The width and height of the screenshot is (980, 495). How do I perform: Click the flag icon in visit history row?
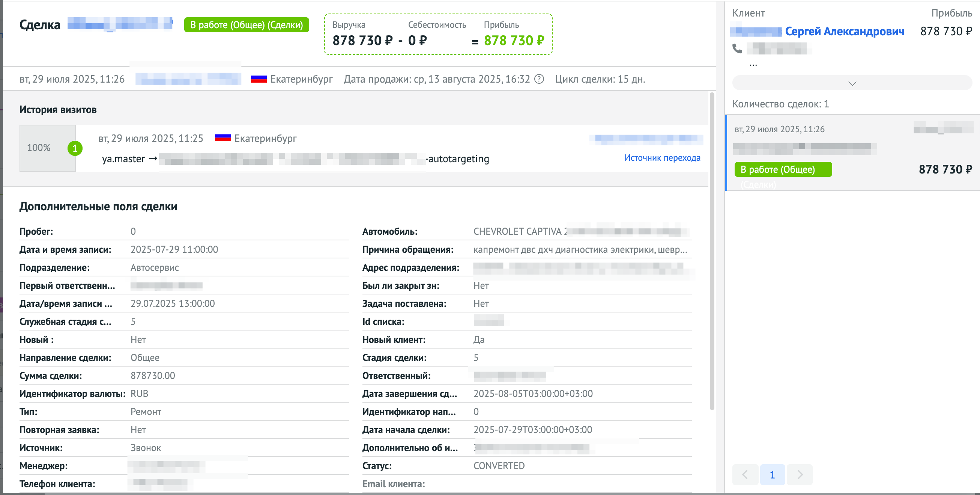point(222,138)
